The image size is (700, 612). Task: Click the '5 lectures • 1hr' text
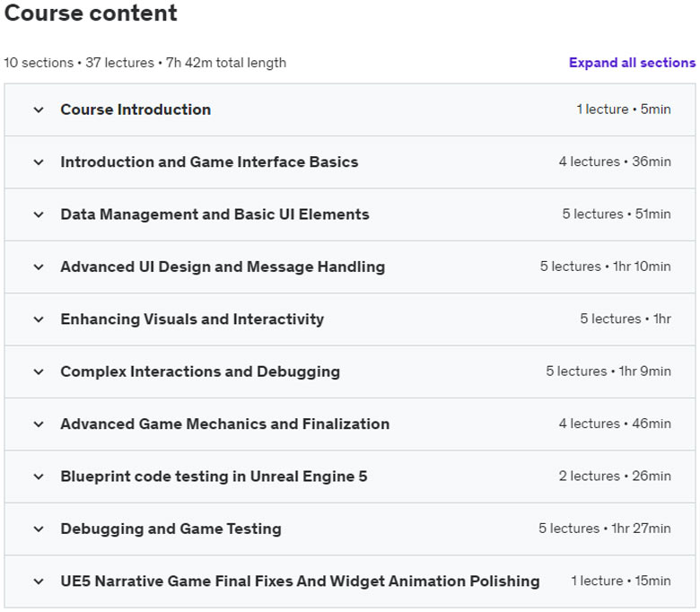point(626,319)
